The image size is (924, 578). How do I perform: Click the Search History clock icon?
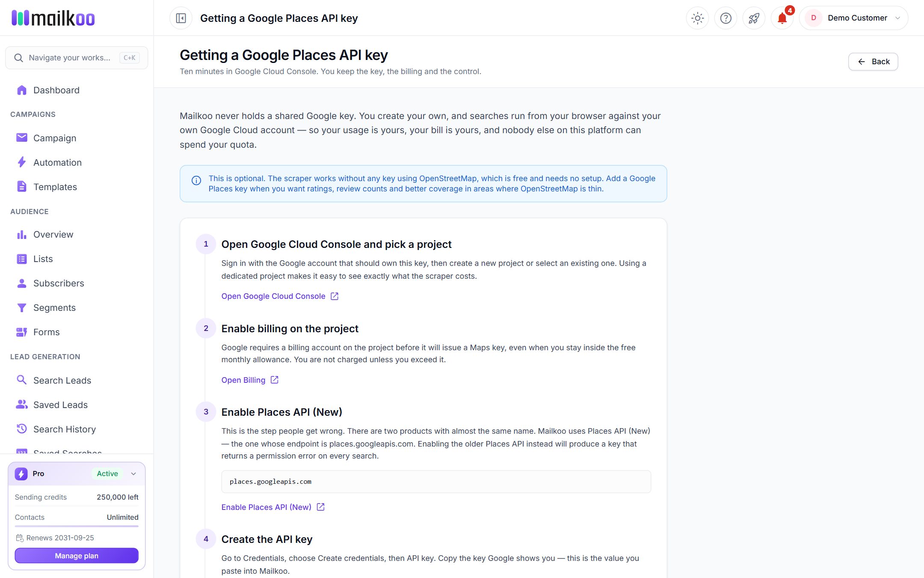point(21,429)
